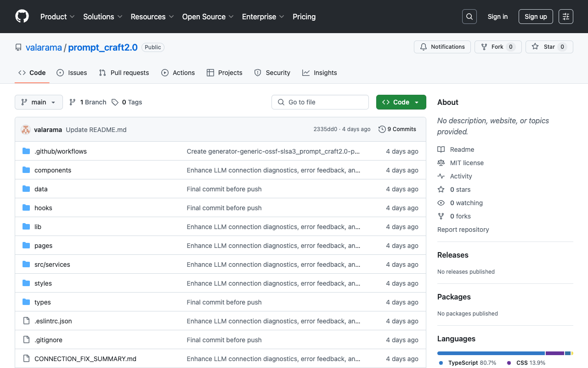Viewport: 588px width, 368px height.
Task: Click the pulse icon next to Activity
Action: (441, 176)
